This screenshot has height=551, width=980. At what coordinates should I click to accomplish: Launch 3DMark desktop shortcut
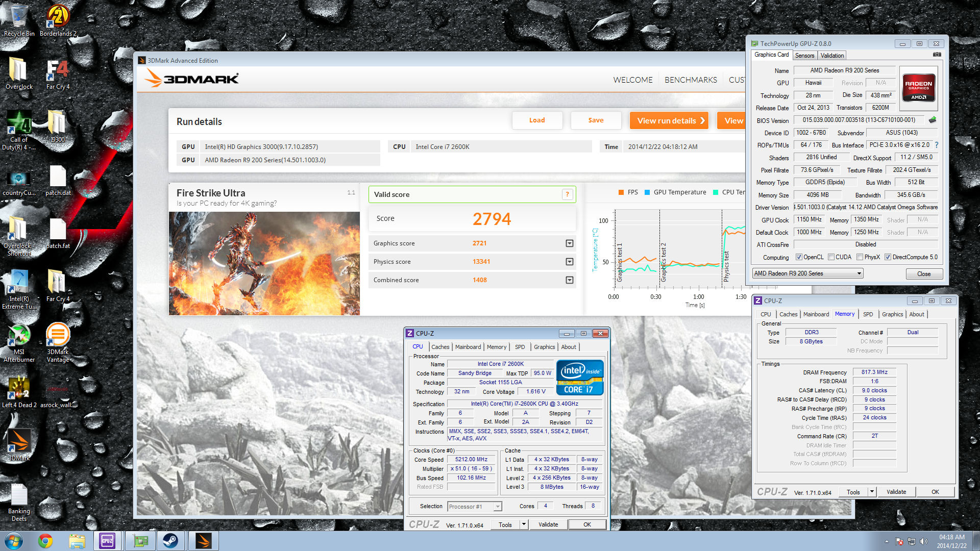[19, 444]
